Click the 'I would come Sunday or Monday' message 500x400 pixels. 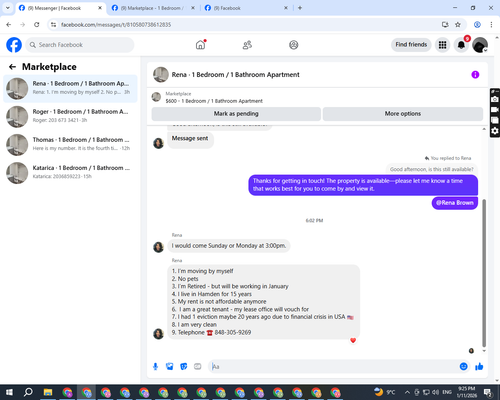[229, 246]
